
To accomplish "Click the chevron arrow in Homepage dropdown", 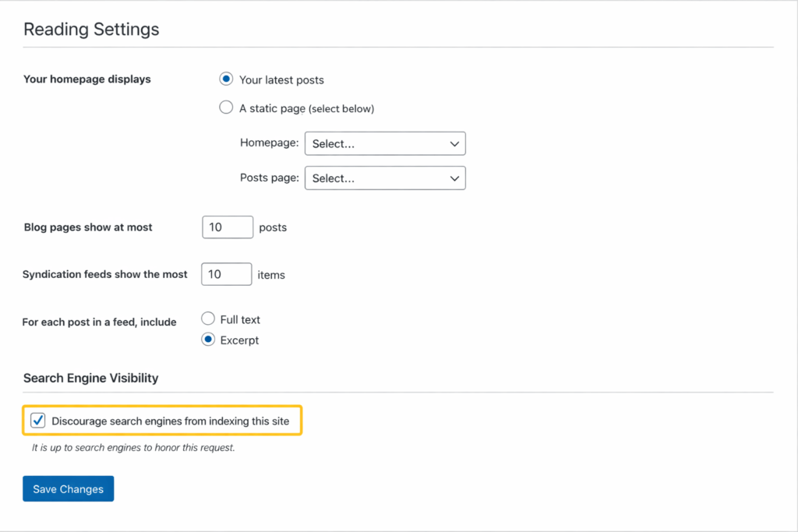I will 454,144.
